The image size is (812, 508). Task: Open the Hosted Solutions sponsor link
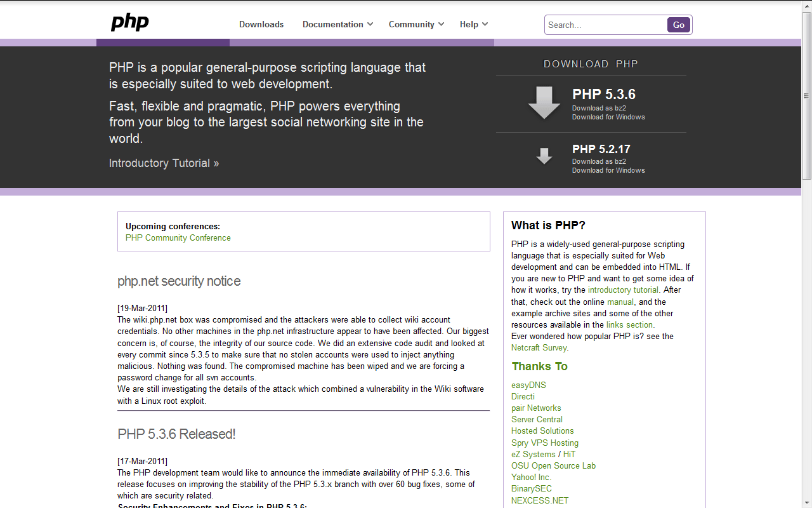click(x=542, y=431)
